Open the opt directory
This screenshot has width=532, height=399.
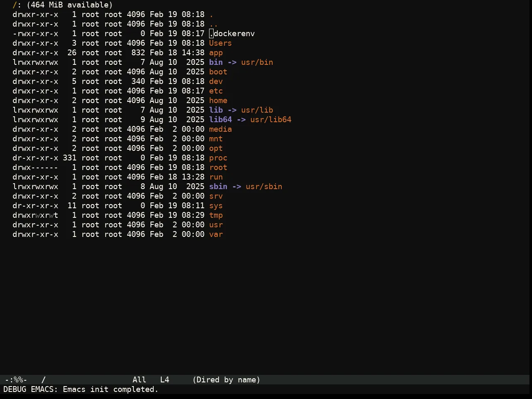pyautogui.click(x=216, y=148)
